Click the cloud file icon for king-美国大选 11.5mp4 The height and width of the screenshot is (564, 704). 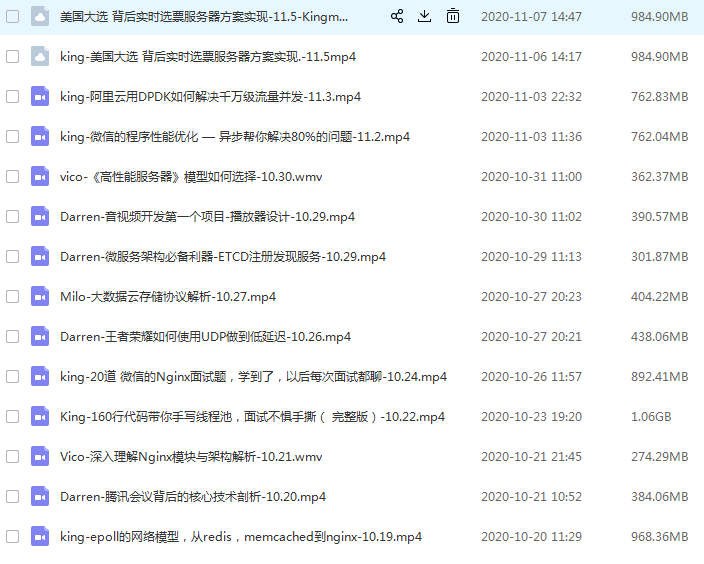[40, 57]
